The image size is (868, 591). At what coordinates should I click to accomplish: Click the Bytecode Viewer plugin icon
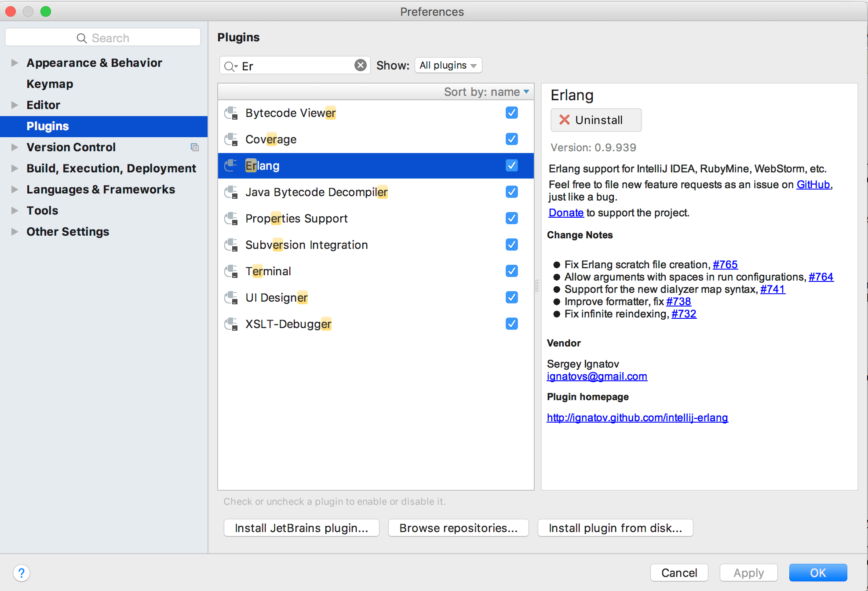231,113
